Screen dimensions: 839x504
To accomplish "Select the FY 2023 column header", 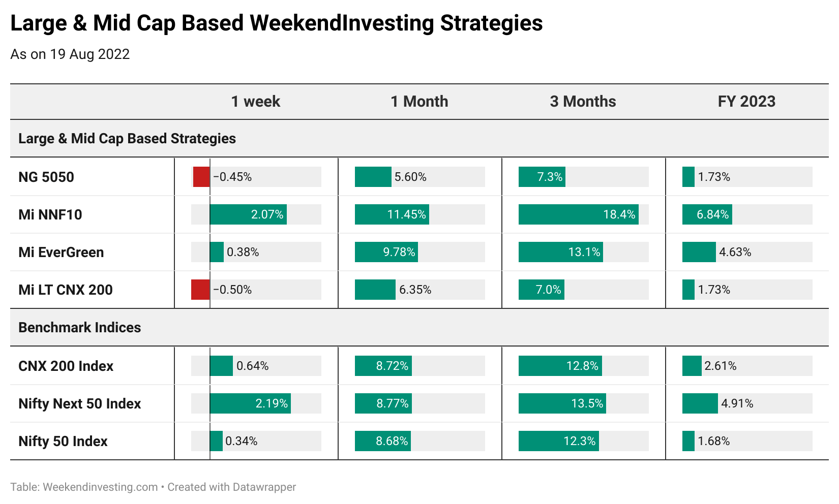I will [x=746, y=102].
